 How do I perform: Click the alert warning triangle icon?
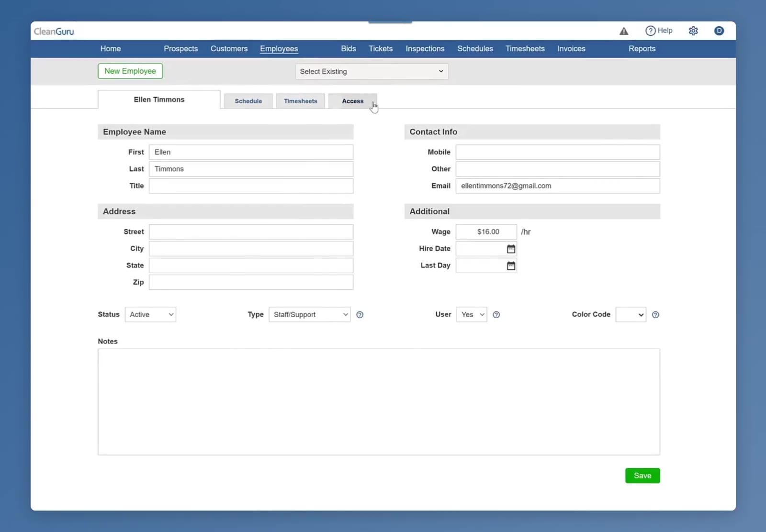(x=623, y=31)
